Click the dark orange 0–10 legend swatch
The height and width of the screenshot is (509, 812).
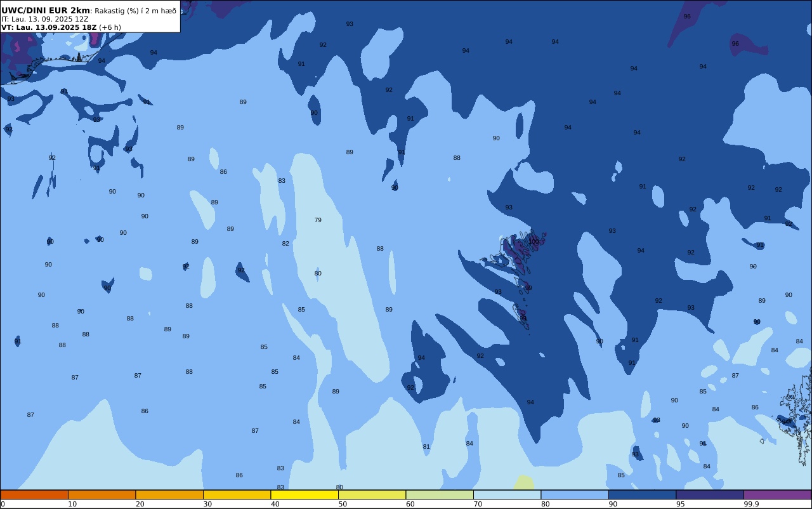pyautogui.click(x=34, y=494)
